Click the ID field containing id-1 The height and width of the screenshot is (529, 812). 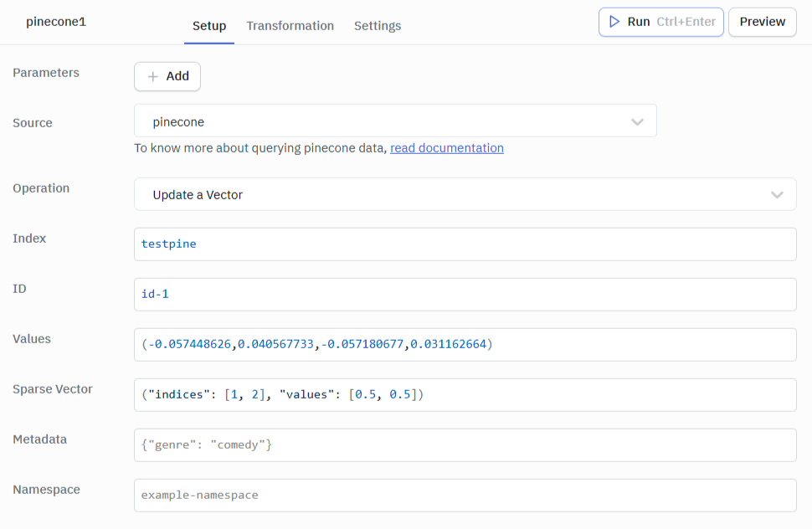tap(465, 295)
